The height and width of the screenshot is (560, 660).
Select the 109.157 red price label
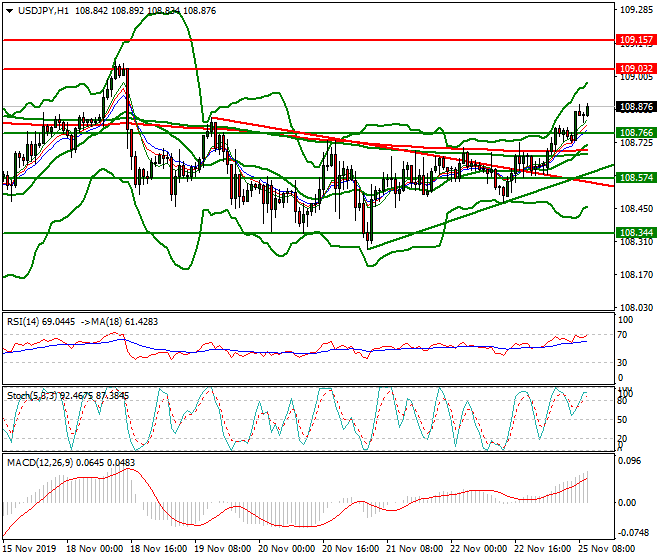[636, 40]
